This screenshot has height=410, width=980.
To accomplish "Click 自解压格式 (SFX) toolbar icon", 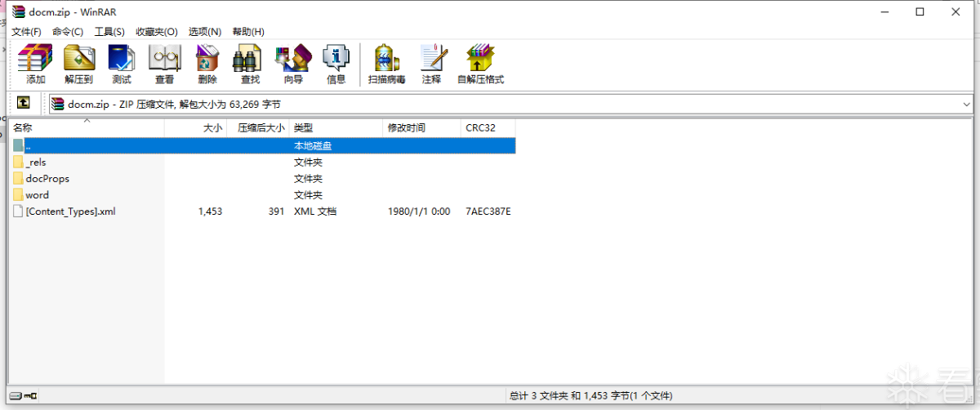I will [480, 65].
